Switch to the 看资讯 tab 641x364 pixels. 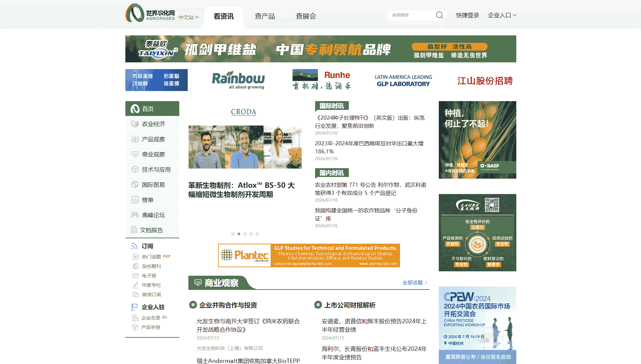pos(223,16)
